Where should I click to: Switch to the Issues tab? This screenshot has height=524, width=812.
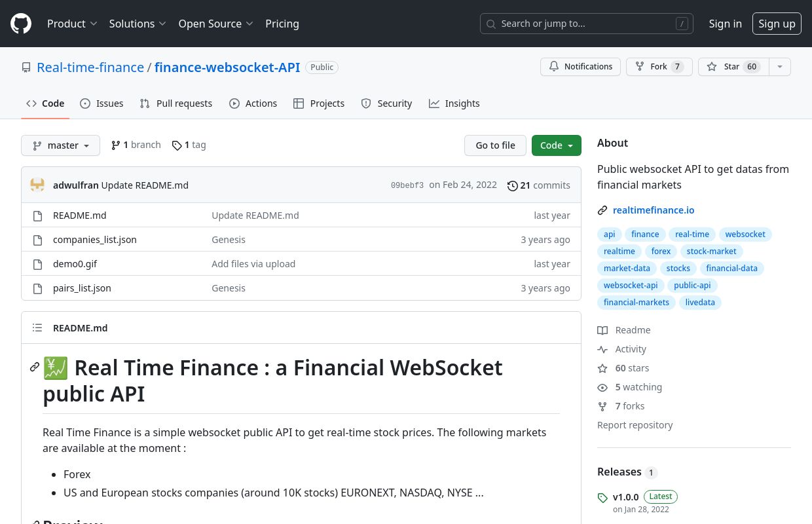pos(101,103)
